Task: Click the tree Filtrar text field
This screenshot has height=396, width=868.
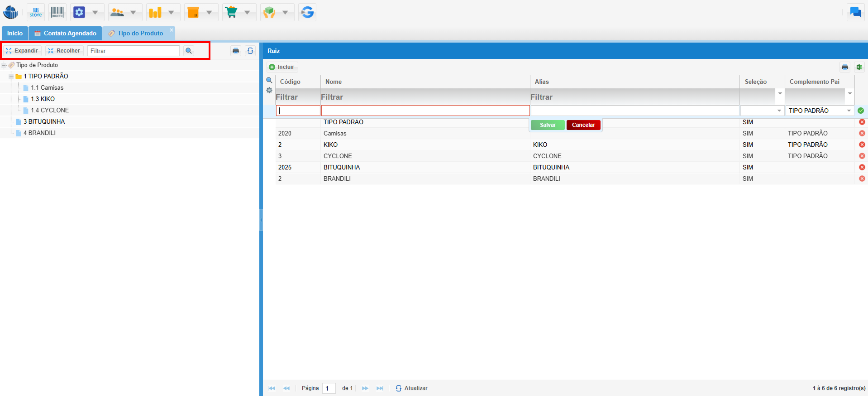Action: [134, 51]
